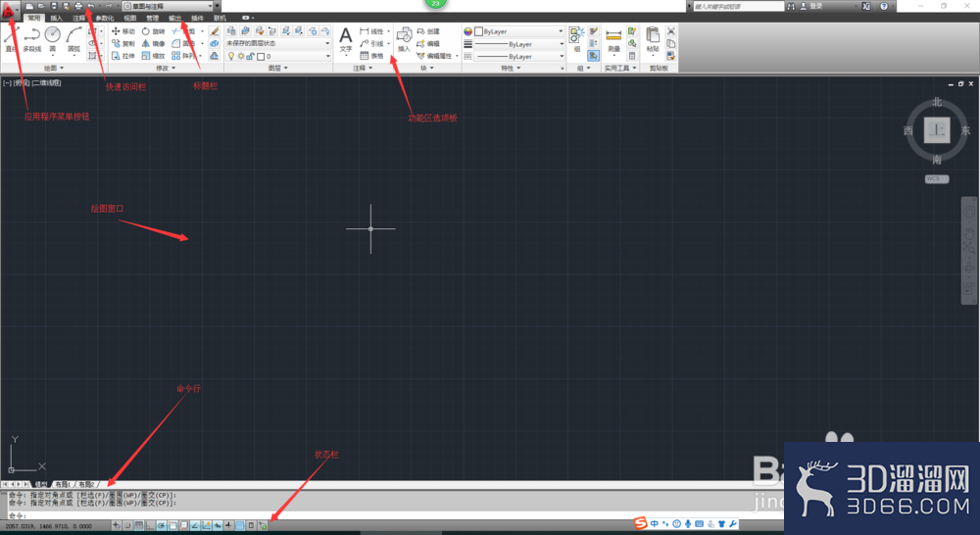Select the Scale (缩放) tool
The image size is (980, 535).
pyautogui.click(x=153, y=56)
